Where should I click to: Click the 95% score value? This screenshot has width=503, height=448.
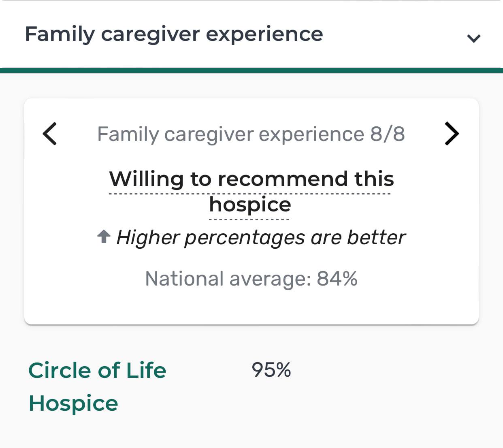click(271, 370)
